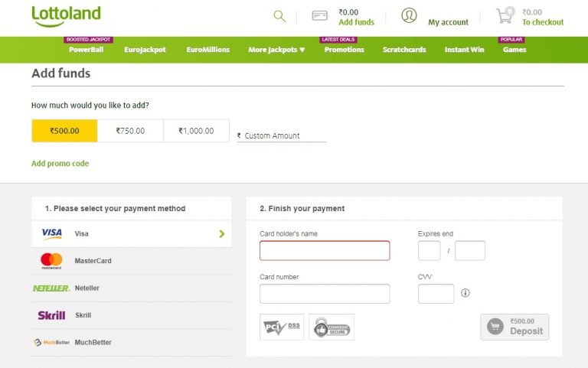Click the PCI DSS badge

point(282,327)
